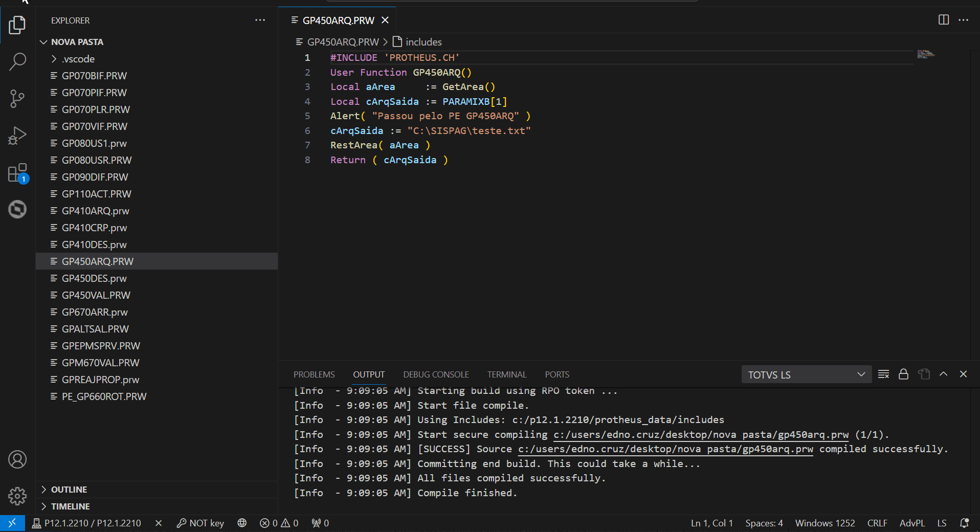Click GP450ARQ.PRW in the breadcrumb

coord(343,42)
